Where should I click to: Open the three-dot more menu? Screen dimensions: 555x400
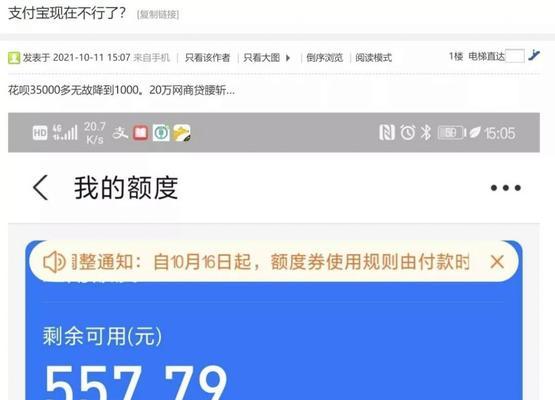tap(506, 188)
